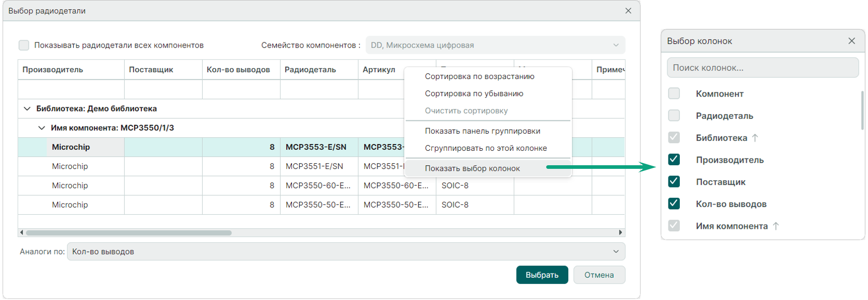Uncheck the Кол-во выводов column checkbox

click(x=674, y=204)
